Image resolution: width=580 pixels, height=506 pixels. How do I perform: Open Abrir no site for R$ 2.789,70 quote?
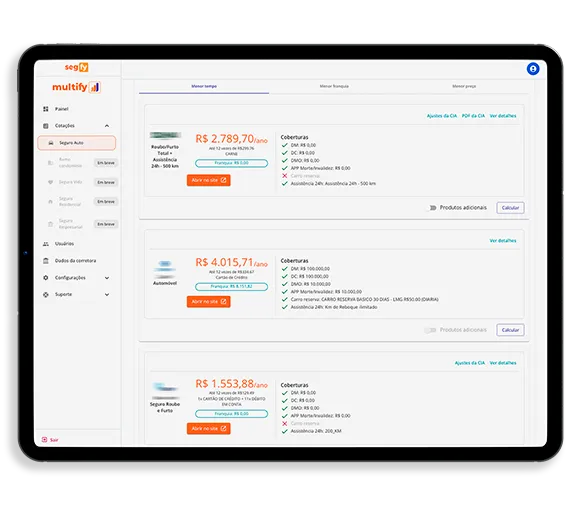coord(209,180)
